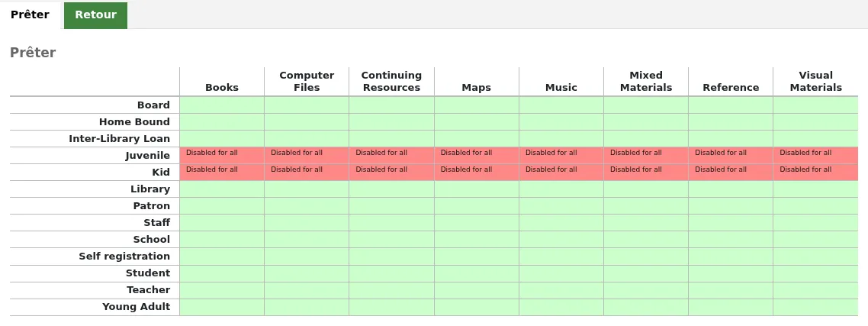Click the Teacher row Visual Materials cell
The image size is (868, 326).
(816, 291)
